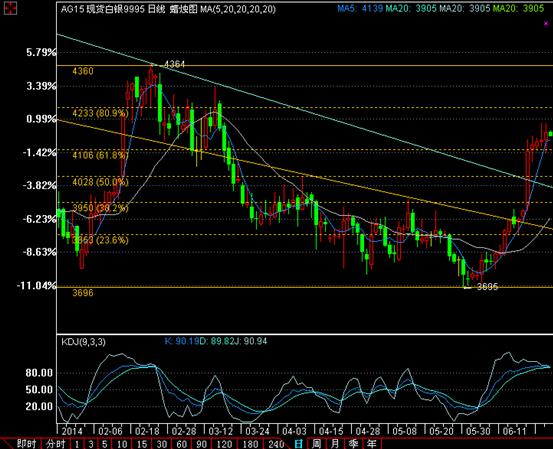Click the KDJ(9,3,3) indicator label

point(83,342)
